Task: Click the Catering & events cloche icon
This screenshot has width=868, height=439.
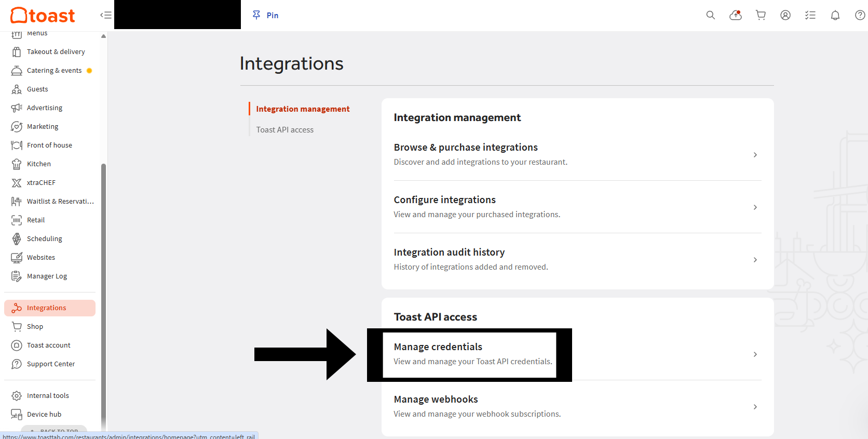Action: point(17,71)
